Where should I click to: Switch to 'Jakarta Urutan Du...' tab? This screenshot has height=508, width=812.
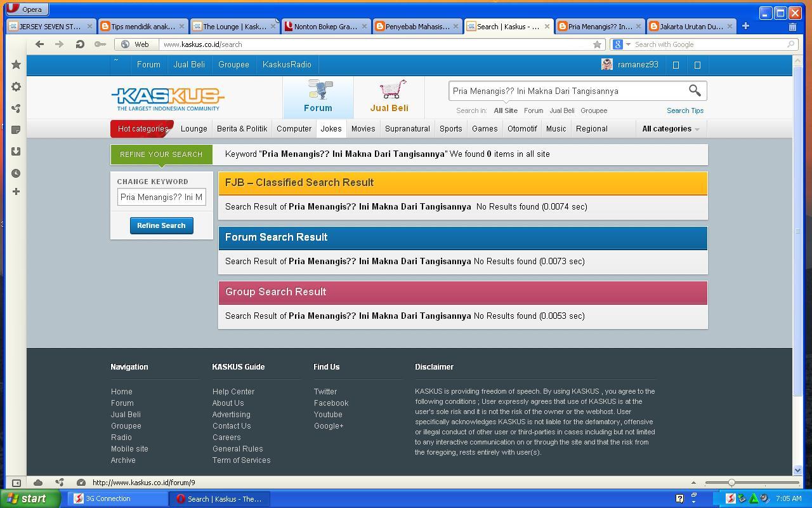(691, 27)
